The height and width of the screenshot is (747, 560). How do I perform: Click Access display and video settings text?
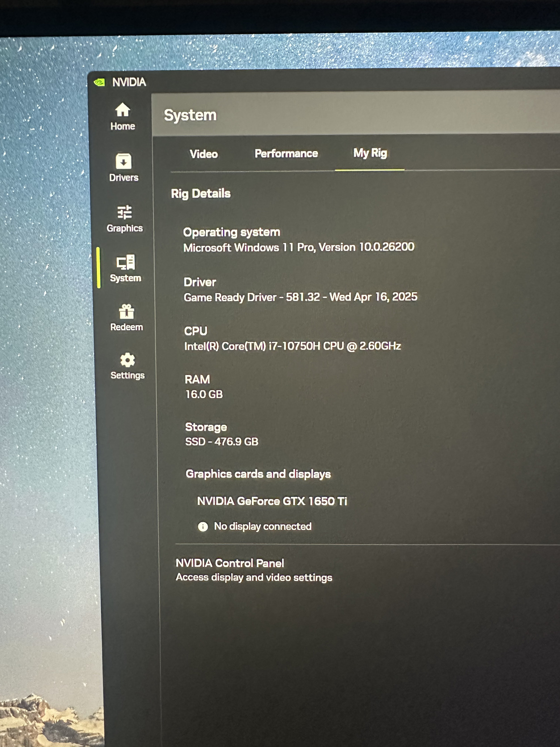click(x=254, y=578)
